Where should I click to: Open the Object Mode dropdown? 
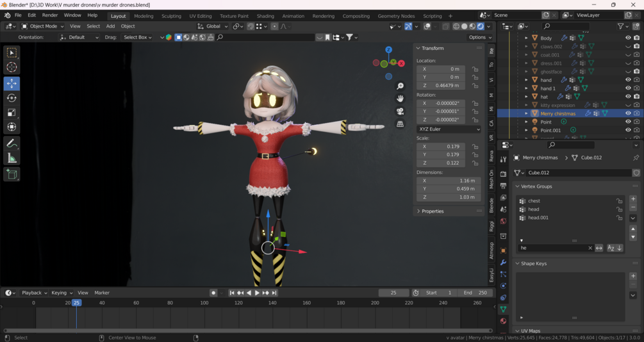pos(43,26)
